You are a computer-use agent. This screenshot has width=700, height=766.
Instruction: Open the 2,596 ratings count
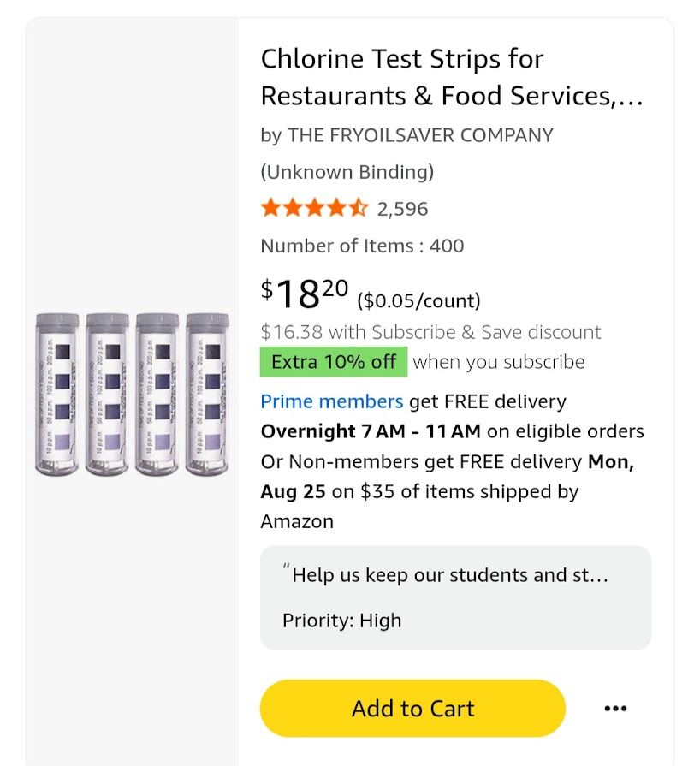point(402,209)
